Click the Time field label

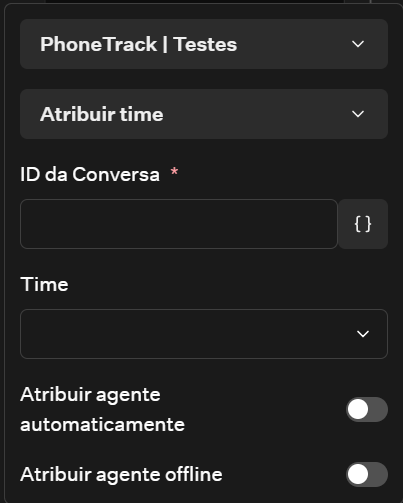coord(44,284)
